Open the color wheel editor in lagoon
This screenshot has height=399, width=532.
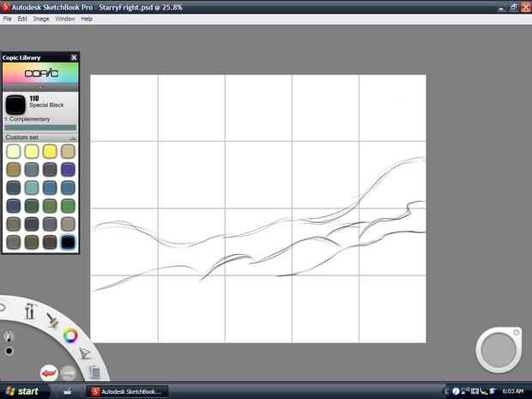70,336
